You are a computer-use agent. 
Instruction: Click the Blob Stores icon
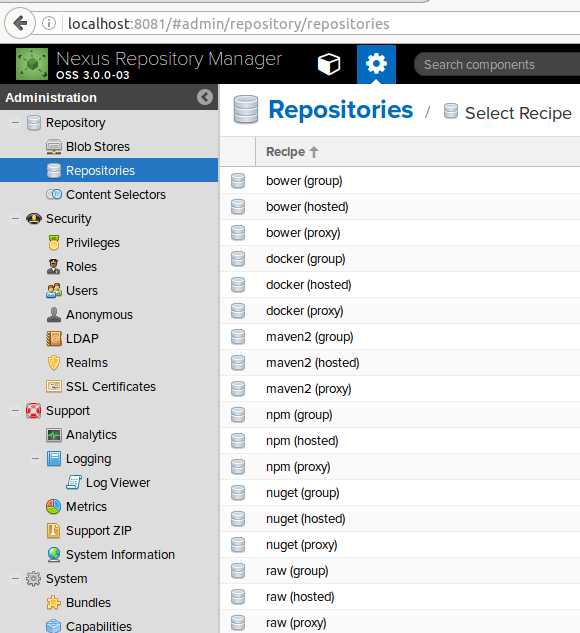54,147
